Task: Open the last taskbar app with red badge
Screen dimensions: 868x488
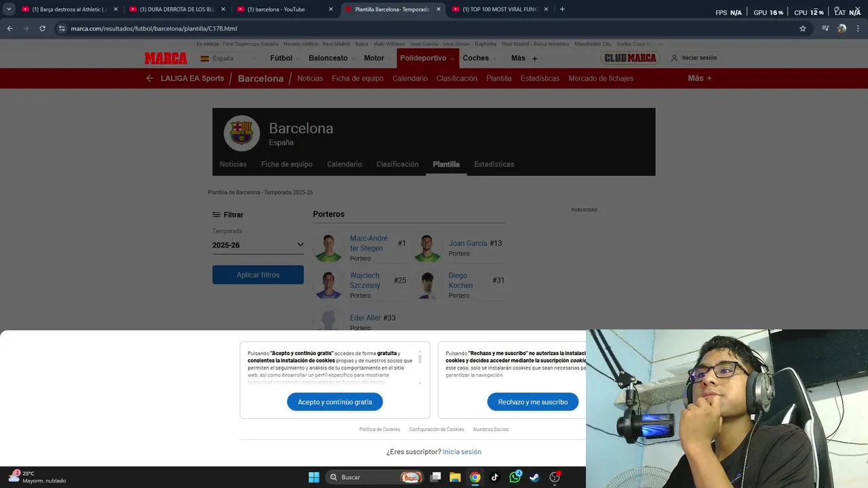Action: click(555, 477)
